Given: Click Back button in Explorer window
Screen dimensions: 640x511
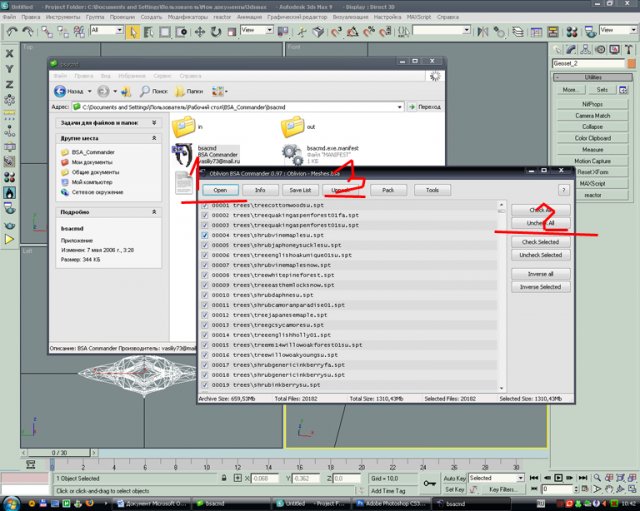Looking at the screenshot, I should [68, 91].
